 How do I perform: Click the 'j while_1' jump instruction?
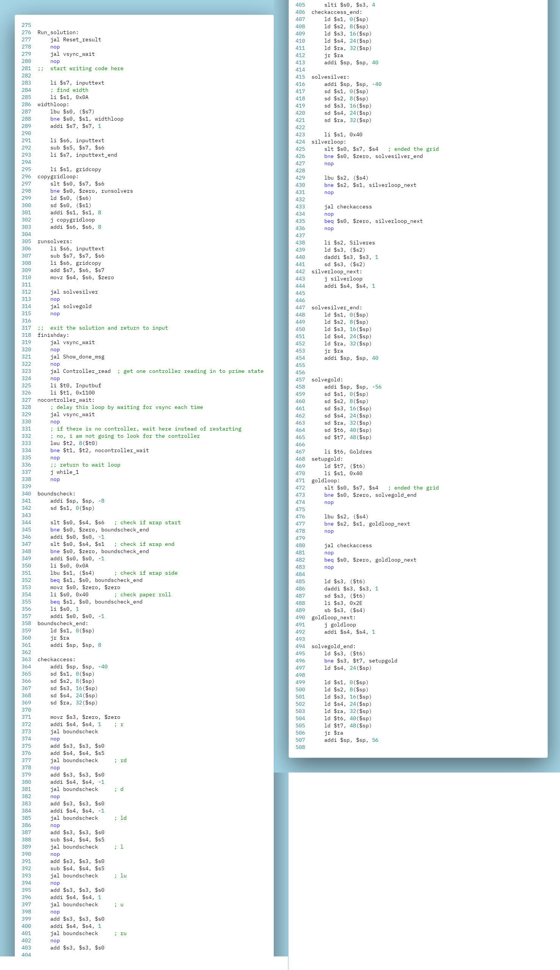[x=64, y=472]
